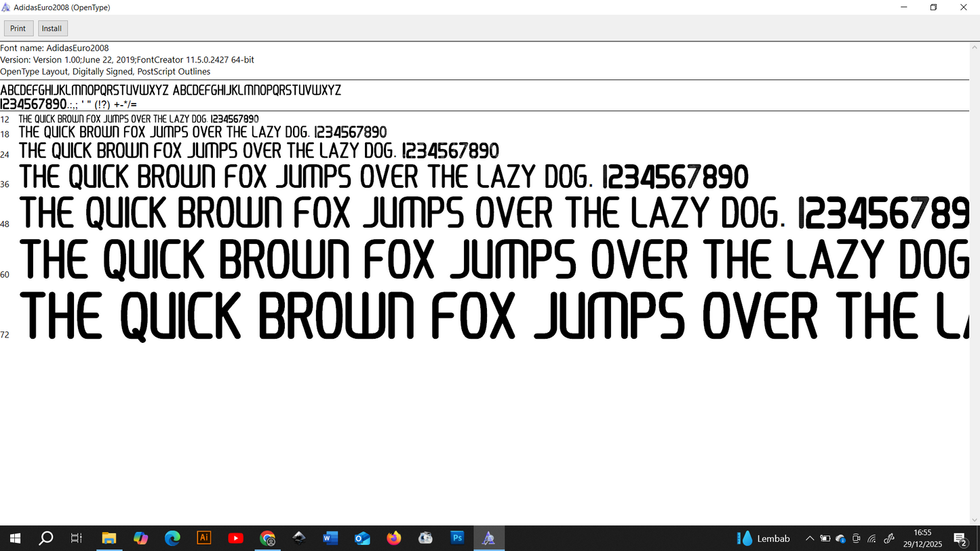The image size is (980, 551).
Task: Open Adobe Illustrator from the taskbar
Action: pyautogui.click(x=203, y=538)
